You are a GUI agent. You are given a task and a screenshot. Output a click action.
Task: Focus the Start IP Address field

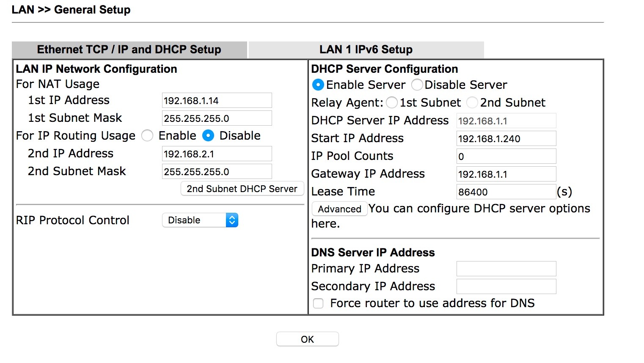point(506,139)
